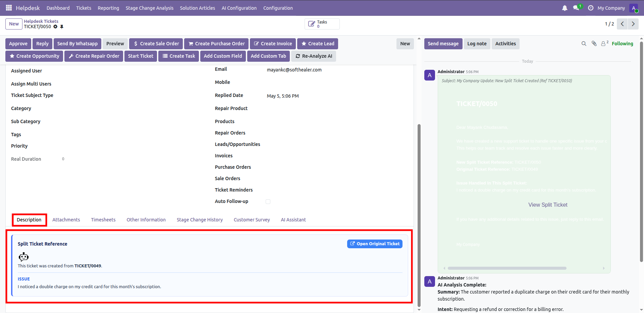Open View Split Ticket link in email
Viewport: 644px width, 313px height.
(x=548, y=205)
